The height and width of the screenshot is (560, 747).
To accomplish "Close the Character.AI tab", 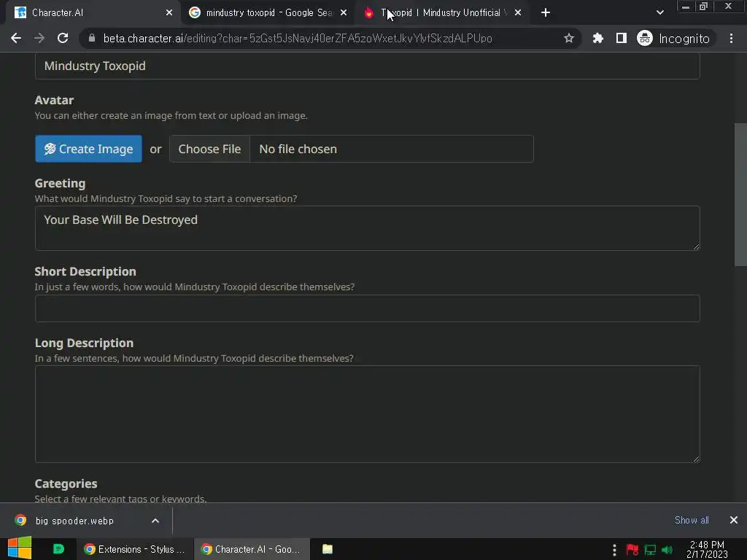I will [169, 13].
